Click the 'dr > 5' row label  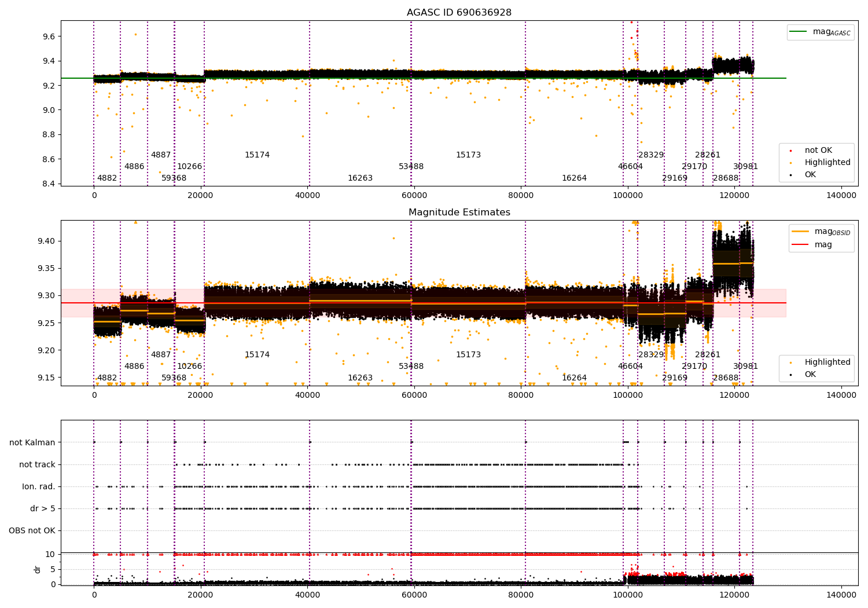pos(43,508)
